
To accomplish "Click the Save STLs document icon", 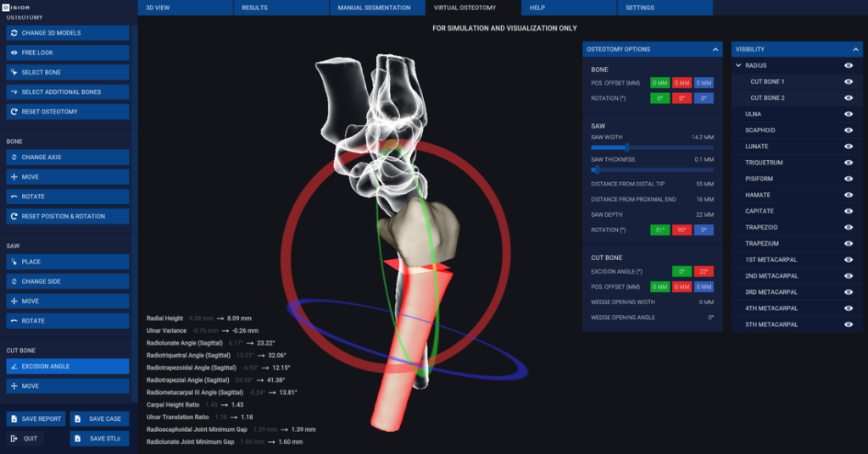I will 77,439.
